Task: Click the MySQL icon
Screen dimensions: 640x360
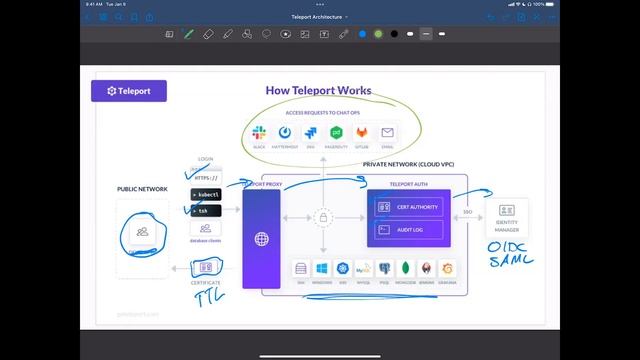Action: (363, 269)
